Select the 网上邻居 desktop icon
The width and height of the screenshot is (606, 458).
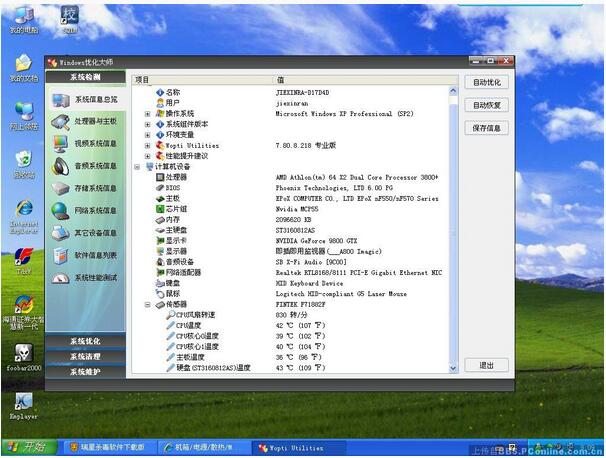pos(24,116)
